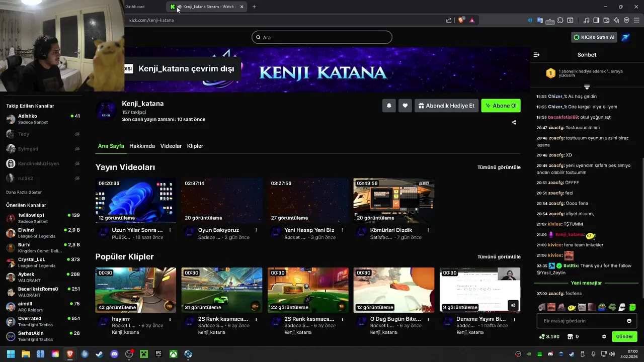Screen dimensions: 644x362
Task: Open the translate extension icon
Action: tap(540, 20)
